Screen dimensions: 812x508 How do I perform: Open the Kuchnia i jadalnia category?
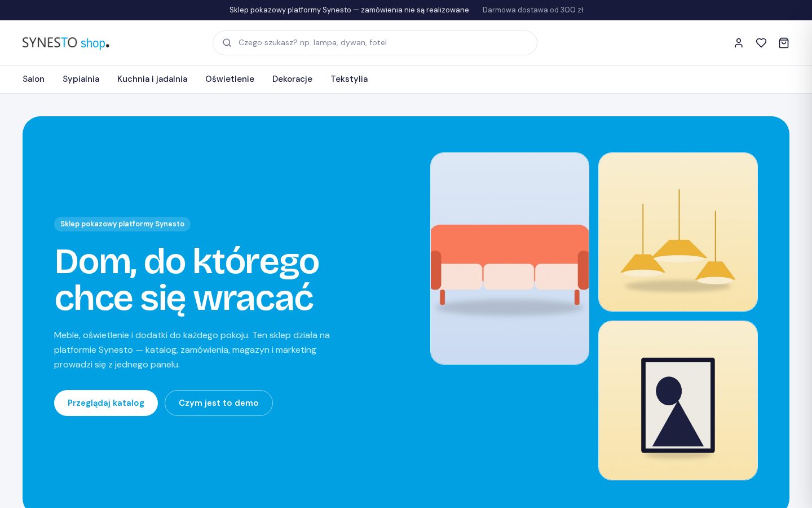(152, 79)
